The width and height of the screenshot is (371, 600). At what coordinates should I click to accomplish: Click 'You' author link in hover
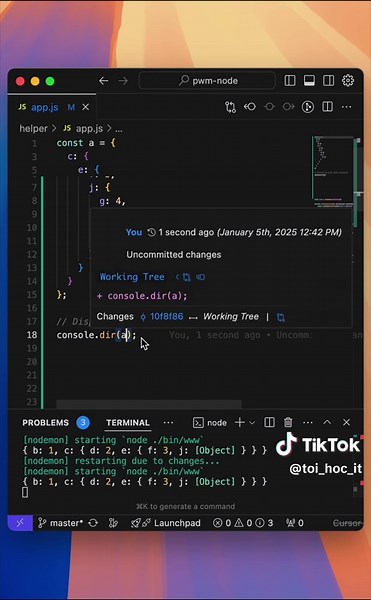(134, 232)
